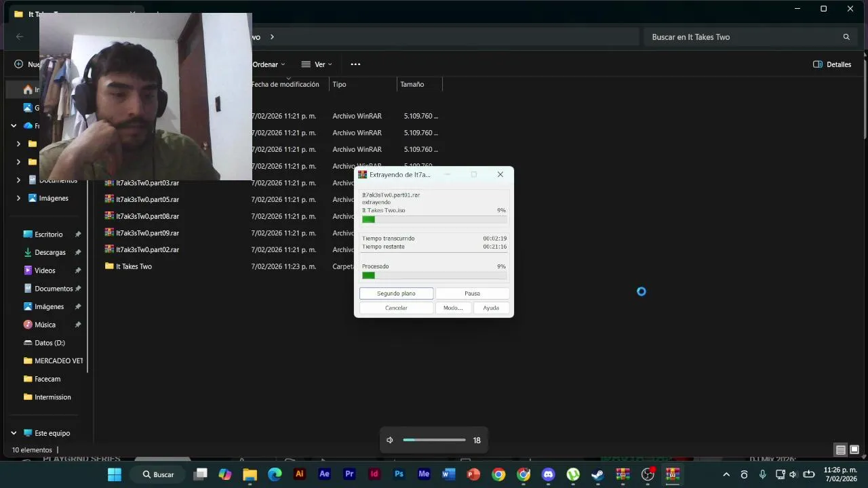Launch PowerPoint from the taskbar
The image size is (868, 488).
coord(473,474)
